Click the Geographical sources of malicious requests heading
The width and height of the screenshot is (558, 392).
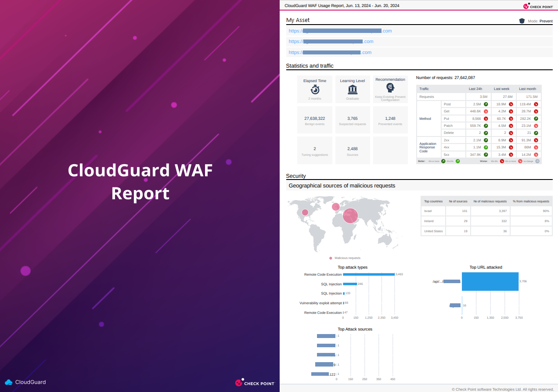[x=342, y=186]
